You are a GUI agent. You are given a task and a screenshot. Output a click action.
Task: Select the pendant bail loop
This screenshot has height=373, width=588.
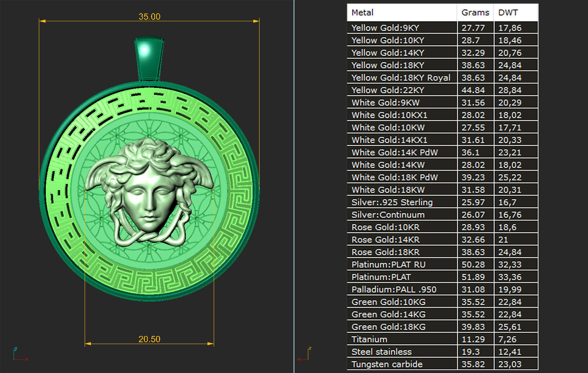point(149,59)
